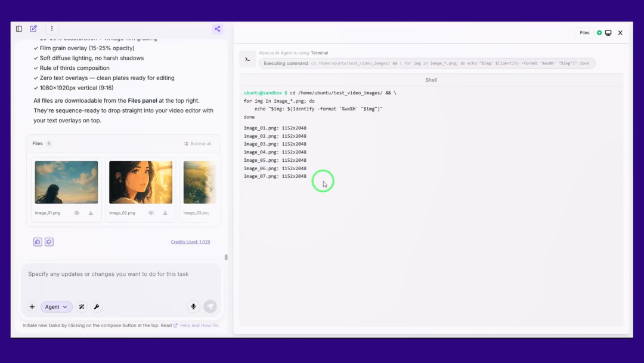
Task: Open the wrench tools icon
Action: pyautogui.click(x=97, y=307)
